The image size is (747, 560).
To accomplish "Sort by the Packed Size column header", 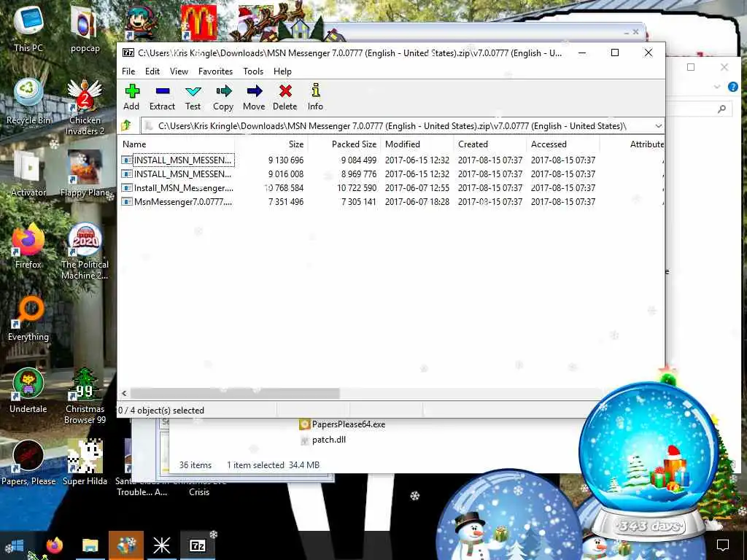I will (x=344, y=144).
